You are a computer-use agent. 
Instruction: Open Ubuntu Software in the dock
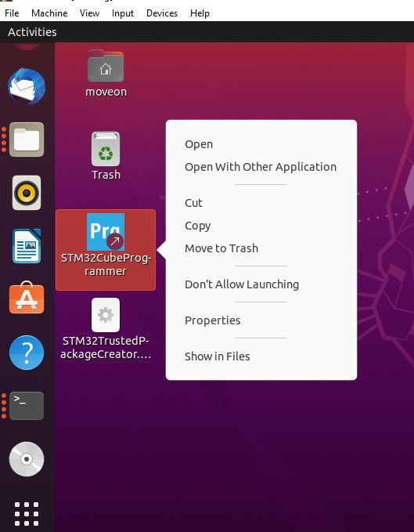click(x=27, y=298)
